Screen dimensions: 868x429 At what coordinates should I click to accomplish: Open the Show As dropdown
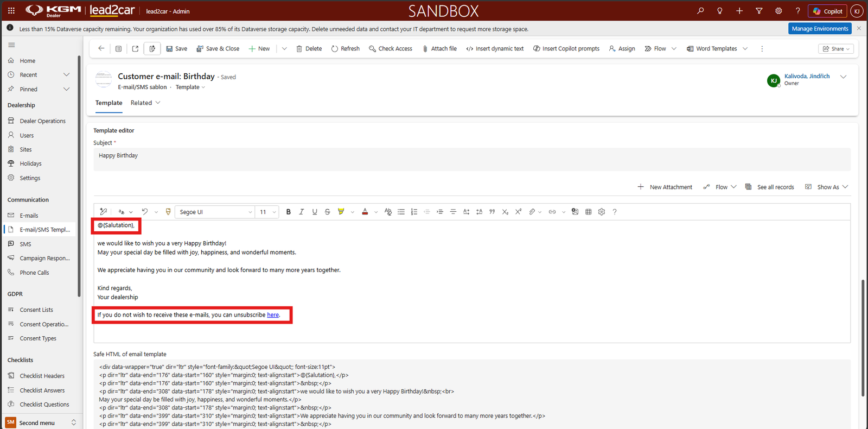point(827,187)
